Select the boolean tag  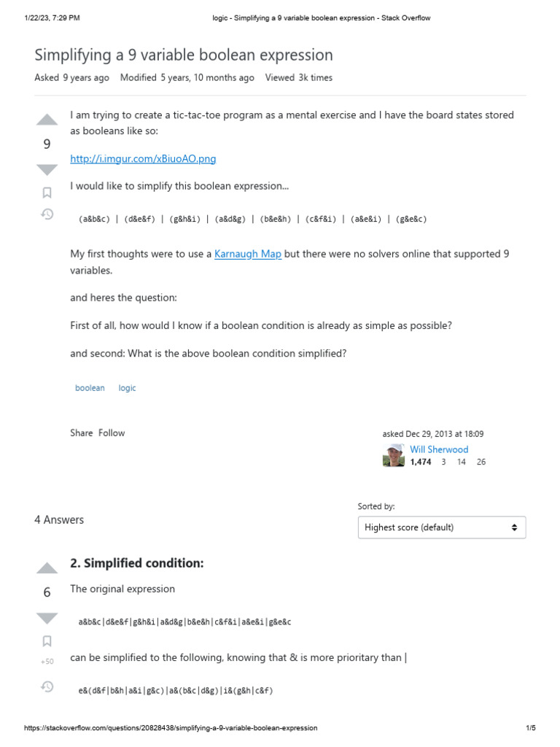point(90,388)
